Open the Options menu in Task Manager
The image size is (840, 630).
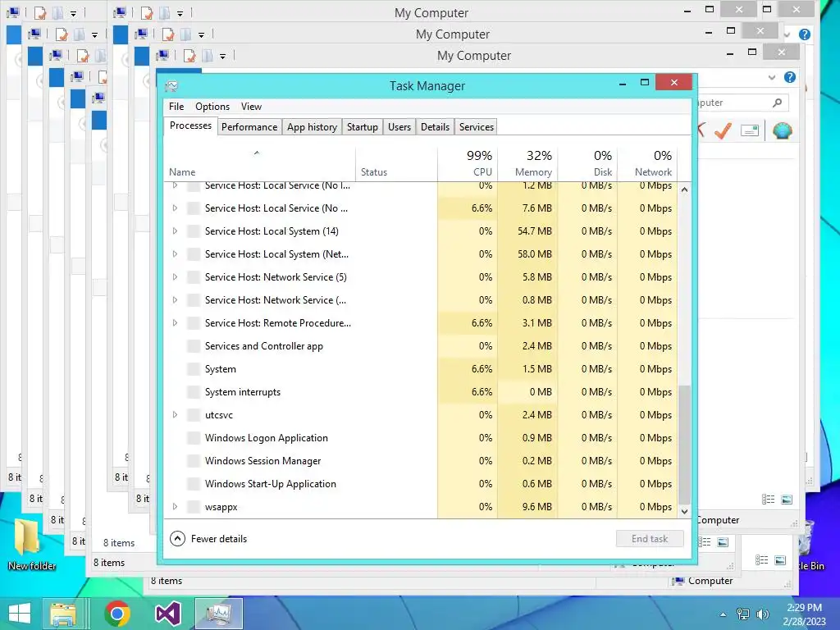click(x=212, y=107)
